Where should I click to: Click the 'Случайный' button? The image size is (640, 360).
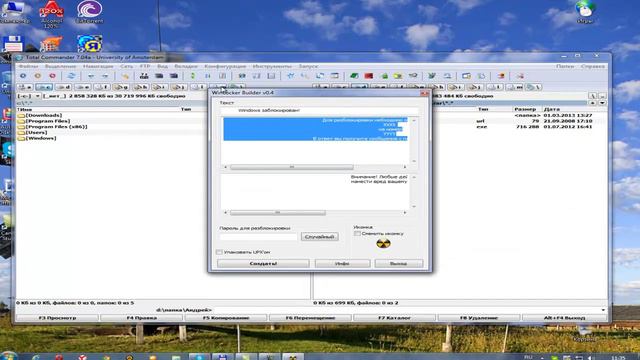(x=320, y=237)
